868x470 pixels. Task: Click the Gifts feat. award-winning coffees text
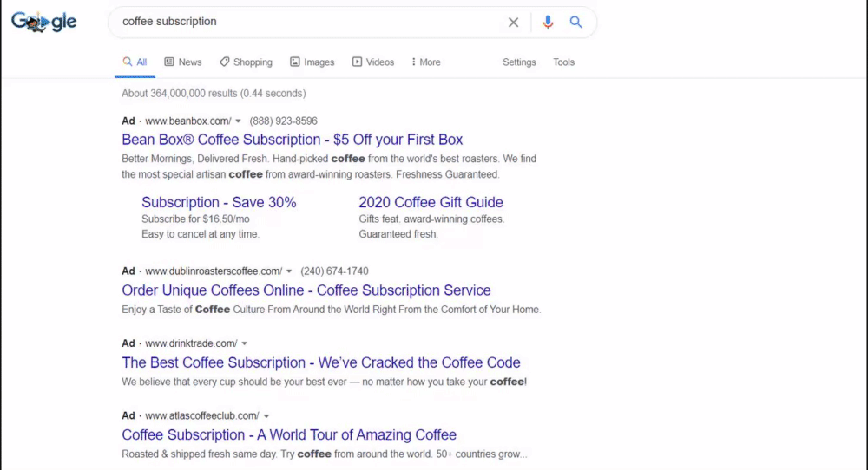click(431, 219)
